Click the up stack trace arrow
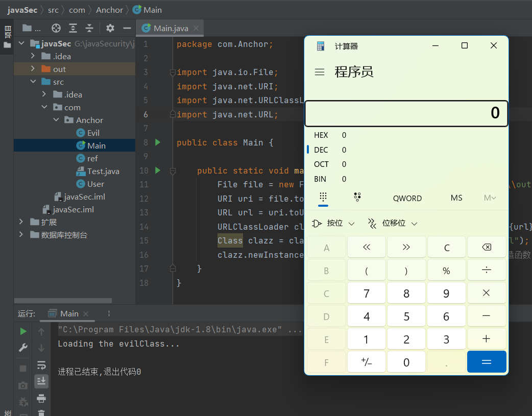 pyautogui.click(x=41, y=331)
